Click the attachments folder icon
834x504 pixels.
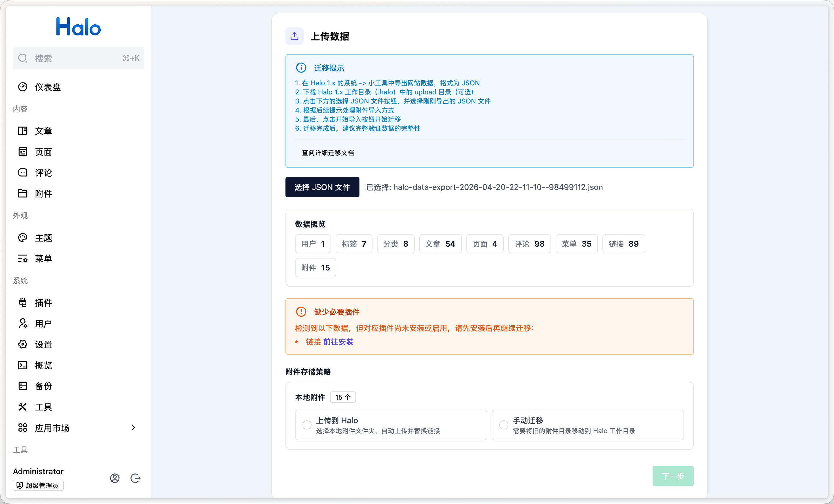[x=23, y=194]
